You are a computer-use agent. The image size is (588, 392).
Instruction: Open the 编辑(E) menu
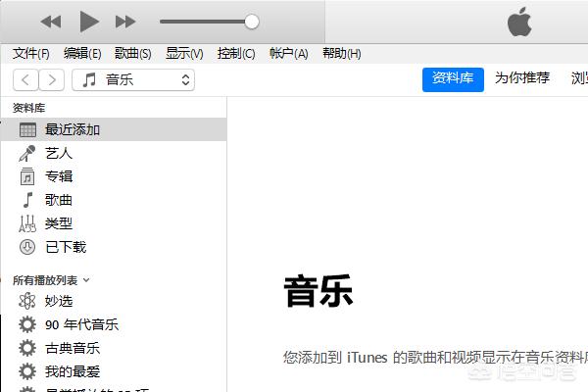[x=82, y=54]
